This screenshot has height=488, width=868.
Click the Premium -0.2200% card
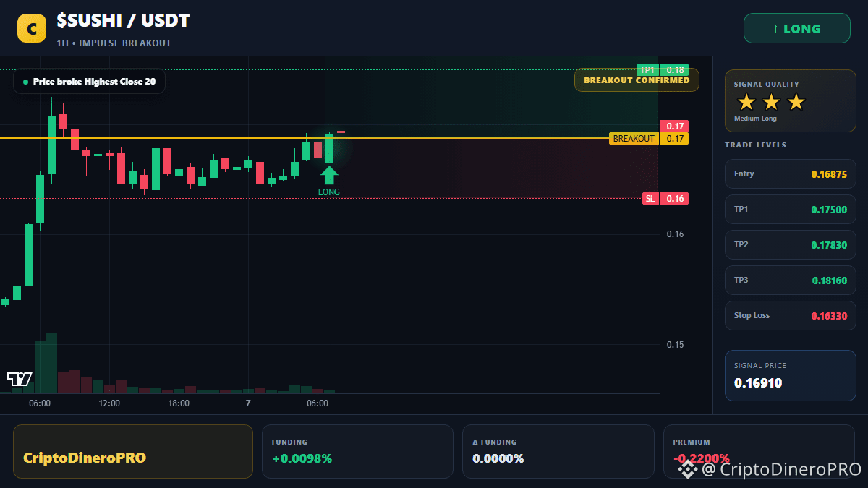click(x=759, y=451)
